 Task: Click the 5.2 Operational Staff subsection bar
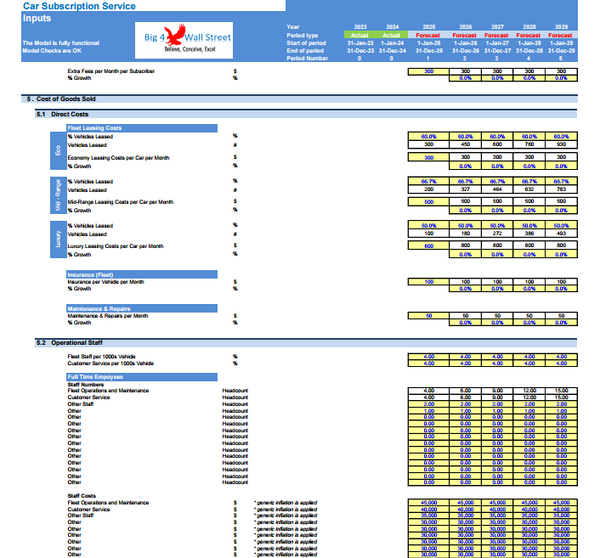click(300, 343)
